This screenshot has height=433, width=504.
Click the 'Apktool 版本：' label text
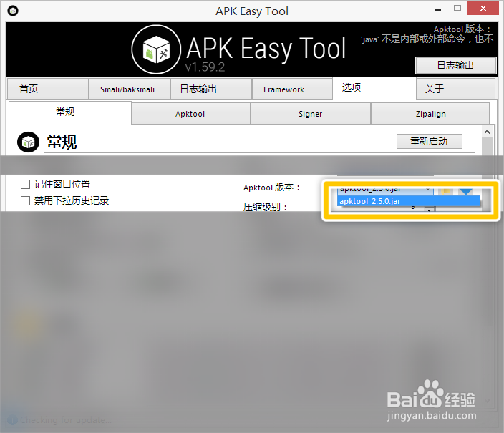click(x=272, y=187)
